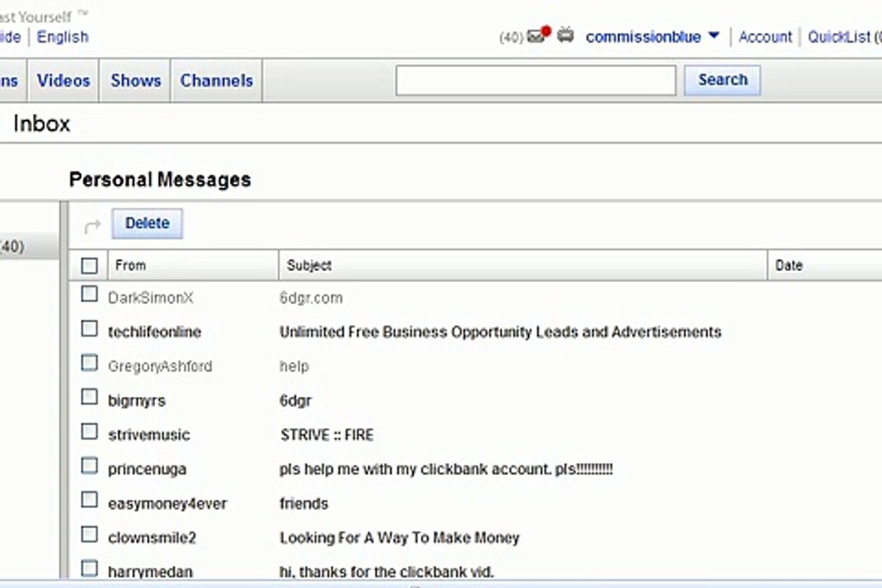Sort messages by the Date column header
The image size is (882, 588).
(x=825, y=265)
